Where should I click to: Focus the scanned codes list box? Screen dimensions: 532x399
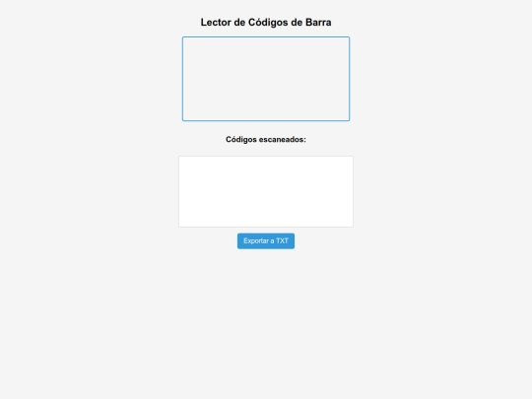coord(266,192)
